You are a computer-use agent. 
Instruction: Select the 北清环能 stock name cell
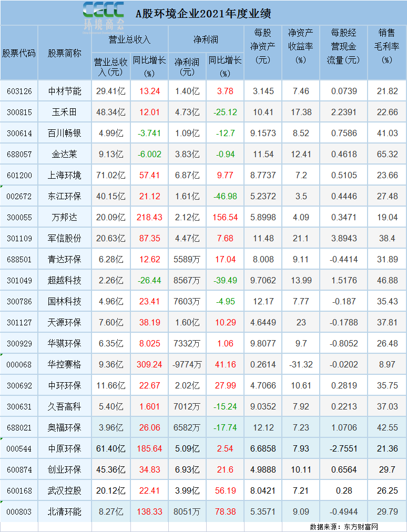click(x=65, y=511)
